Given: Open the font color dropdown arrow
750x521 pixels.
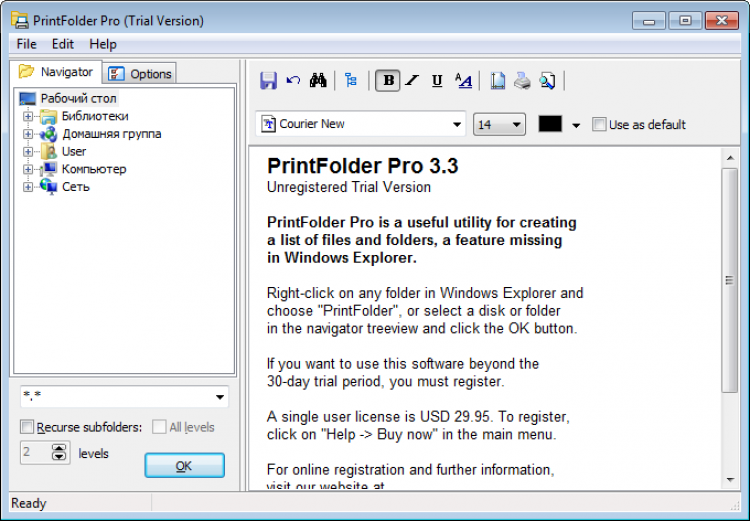Looking at the screenshot, I should pyautogui.click(x=576, y=125).
